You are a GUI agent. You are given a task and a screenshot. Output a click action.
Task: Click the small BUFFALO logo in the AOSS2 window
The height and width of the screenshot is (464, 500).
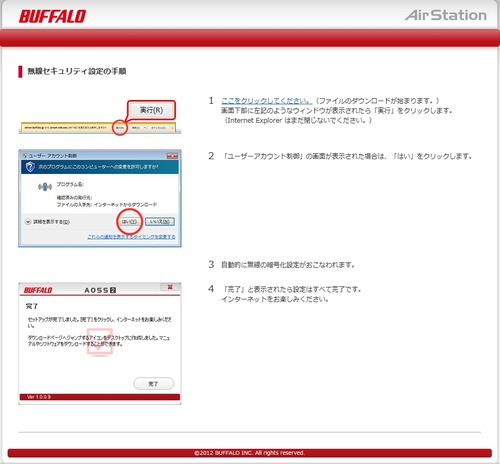point(38,290)
